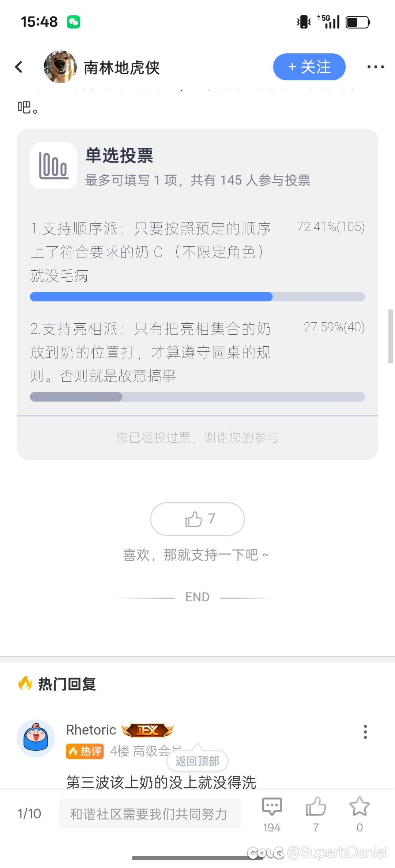Favorite the post with the star icon

[x=360, y=807]
